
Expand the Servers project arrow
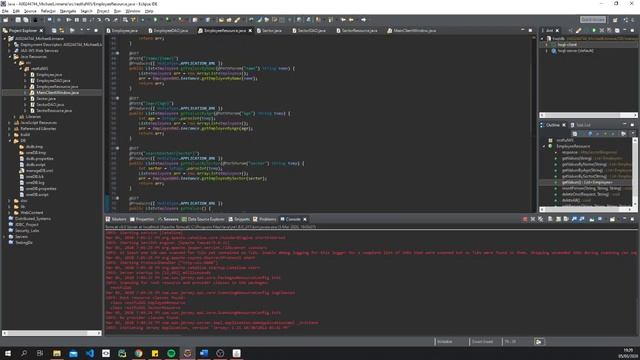pos(4,237)
